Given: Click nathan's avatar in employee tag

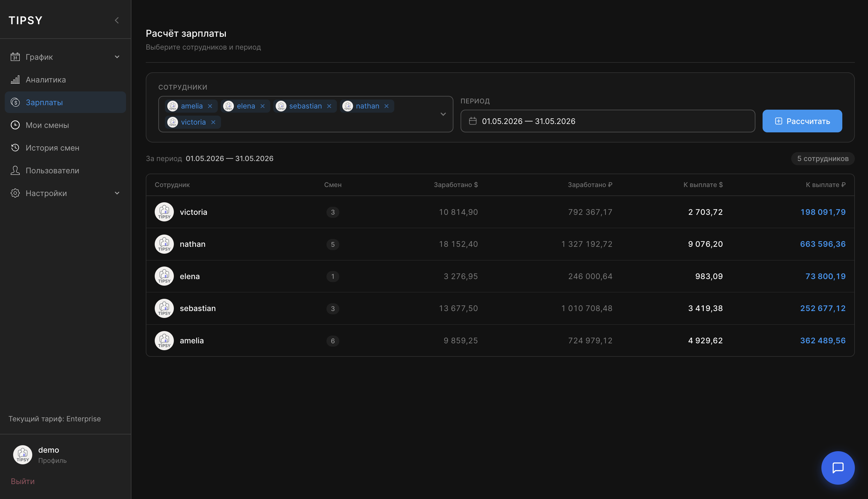Looking at the screenshot, I should pos(348,106).
